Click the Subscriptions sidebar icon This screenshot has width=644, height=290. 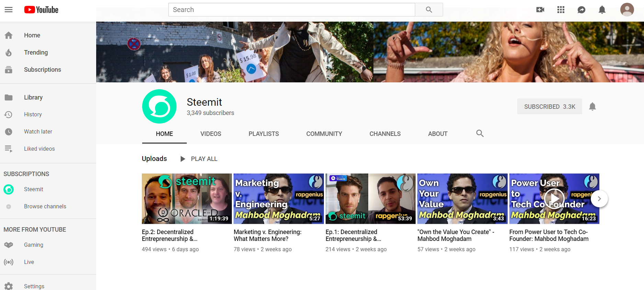click(9, 70)
